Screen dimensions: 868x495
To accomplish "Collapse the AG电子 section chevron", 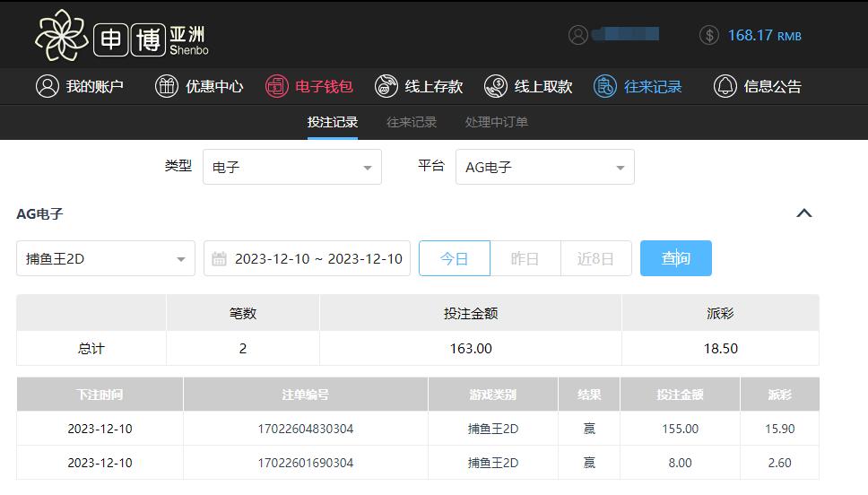I will pyautogui.click(x=803, y=213).
